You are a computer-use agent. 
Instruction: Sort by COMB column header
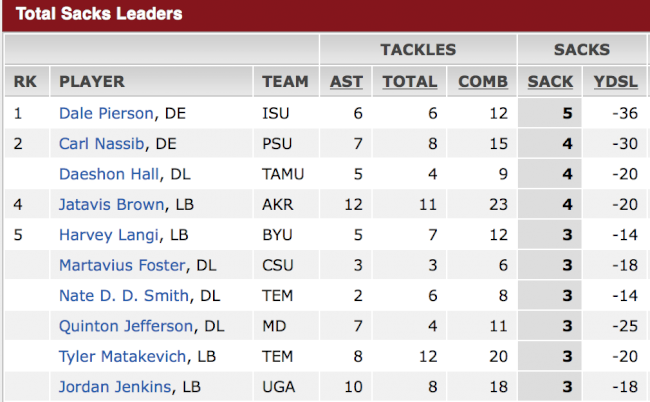pos(483,82)
